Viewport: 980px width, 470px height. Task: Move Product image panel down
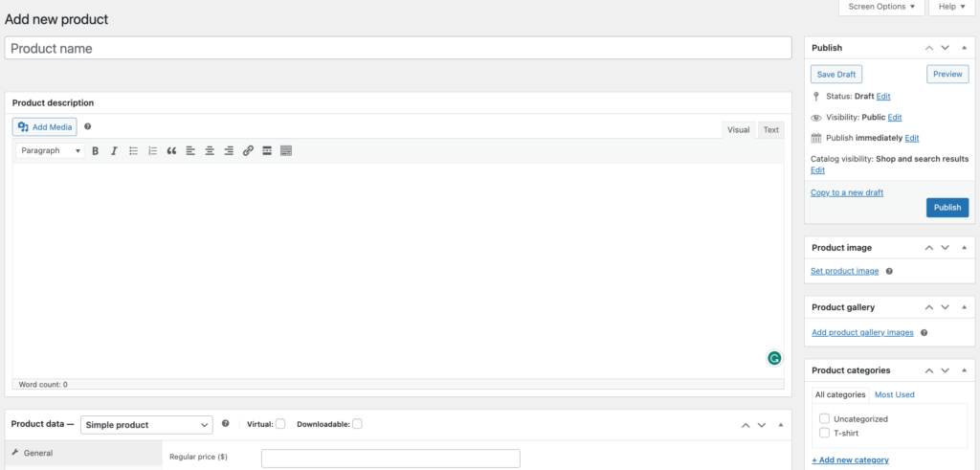pyautogui.click(x=945, y=248)
